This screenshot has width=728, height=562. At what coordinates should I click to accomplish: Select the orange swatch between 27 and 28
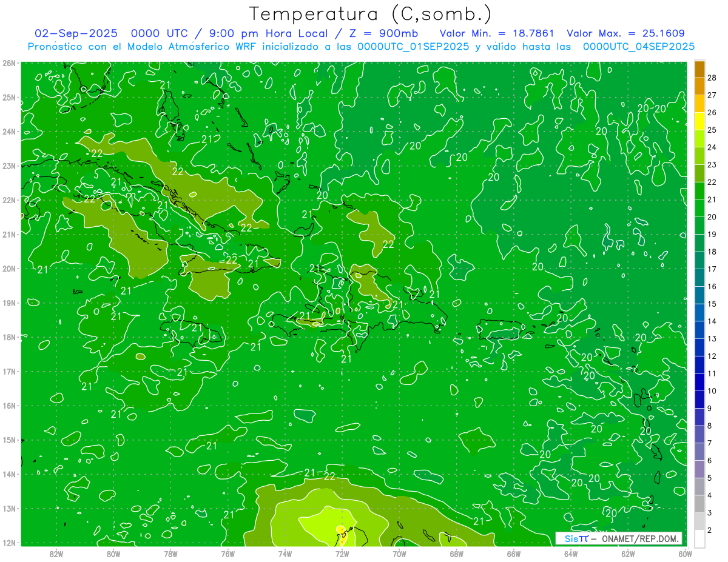tap(699, 86)
